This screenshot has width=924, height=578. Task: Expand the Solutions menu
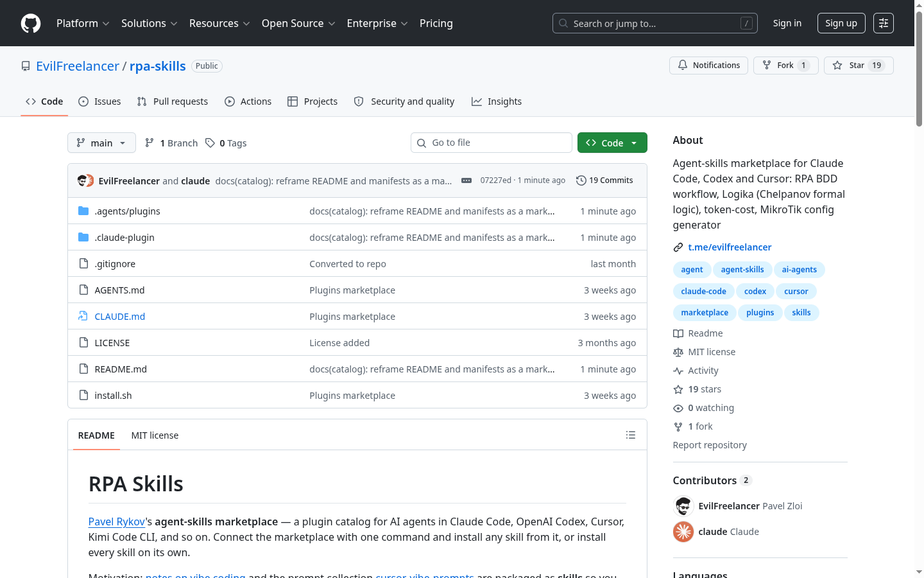[x=149, y=23]
